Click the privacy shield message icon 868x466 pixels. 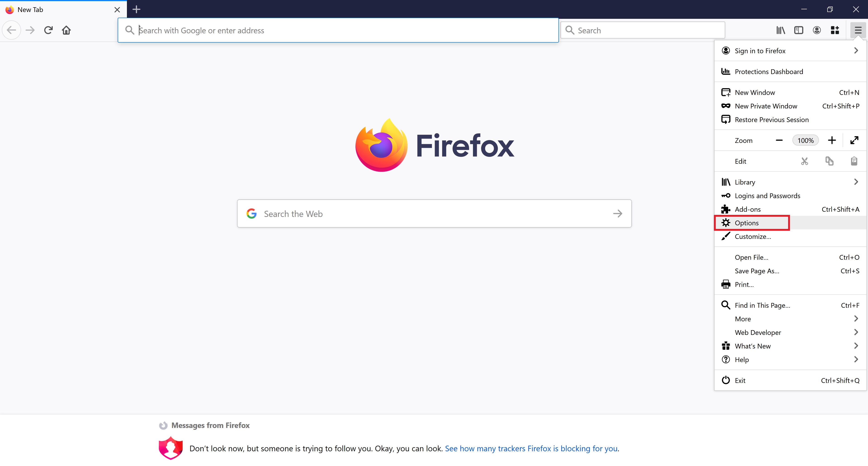point(171,448)
